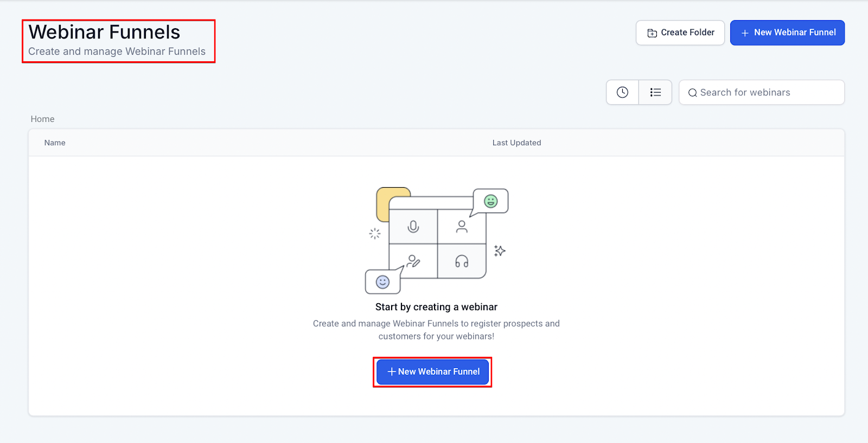
Task: Click the blue smiley chat bubble
Action: point(383,282)
